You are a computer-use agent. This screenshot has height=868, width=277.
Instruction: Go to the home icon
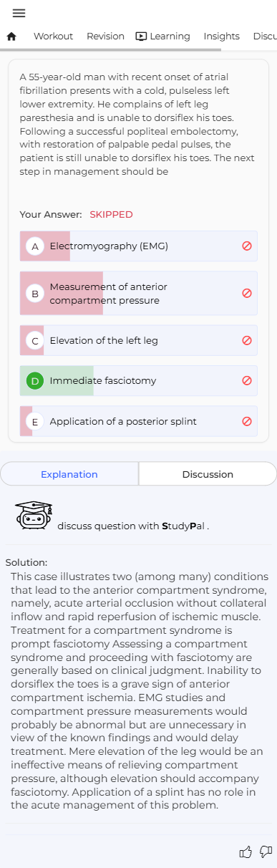tap(11, 37)
